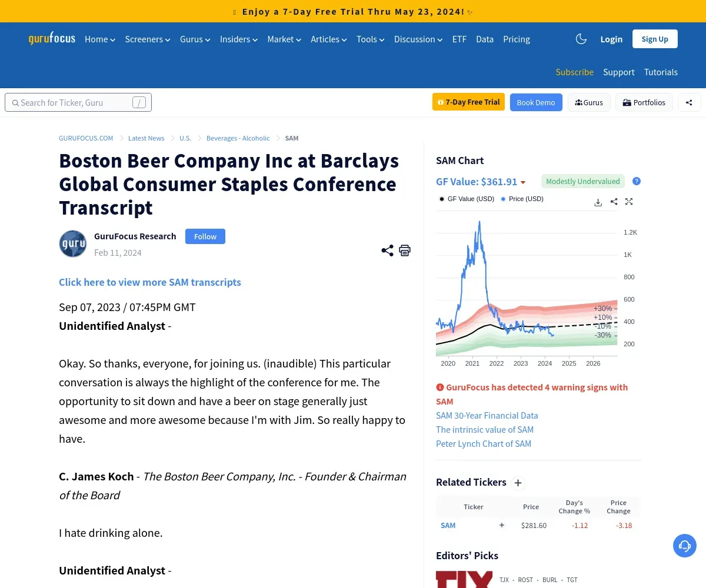This screenshot has width=706, height=588.
Task: Click SAM breadcrumb
Action: (x=292, y=138)
